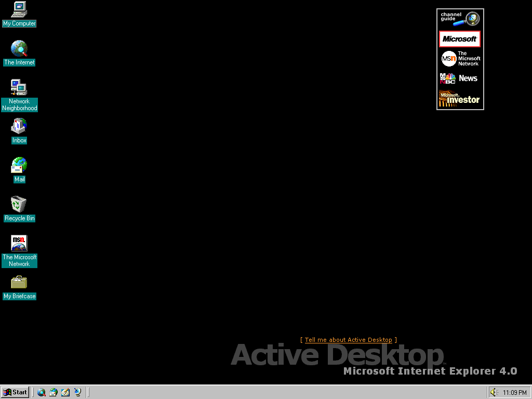Open the Microsoft Investor channel
The height and width of the screenshot is (399, 532).
click(x=460, y=98)
